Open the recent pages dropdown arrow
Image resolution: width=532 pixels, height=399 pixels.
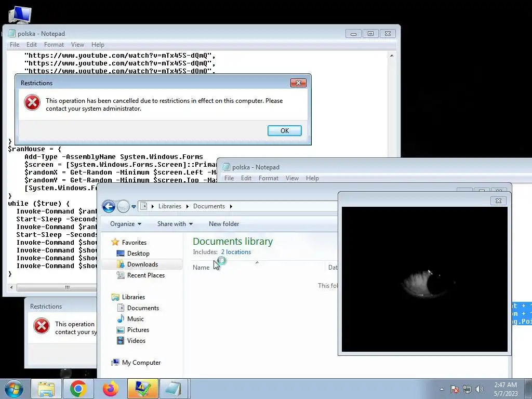click(134, 206)
